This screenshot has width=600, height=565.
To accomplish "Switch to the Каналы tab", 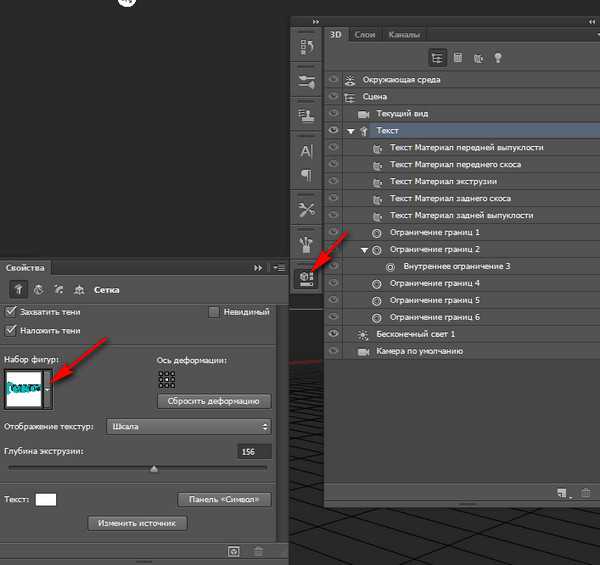I will 404,34.
